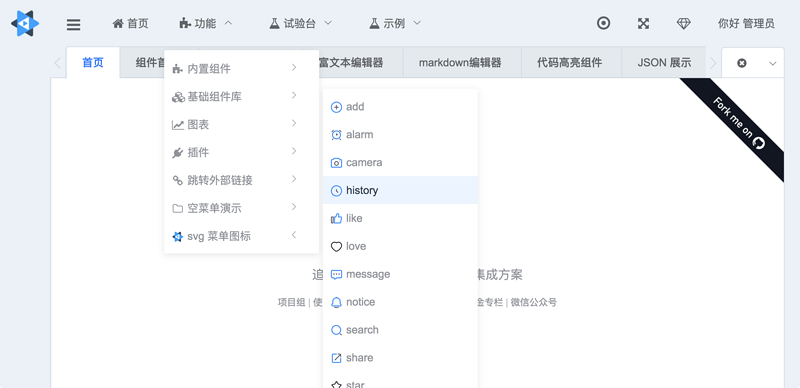Click the D2Admin logo icon

pyautogui.click(x=25, y=23)
